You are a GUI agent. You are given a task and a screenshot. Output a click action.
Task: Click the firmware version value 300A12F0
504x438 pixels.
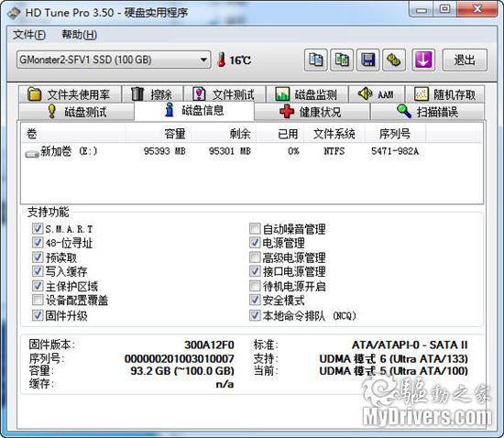(209, 345)
